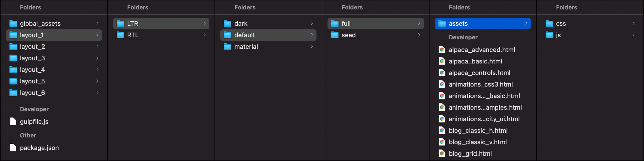Click the Chrome icon beside alpaca_advanced.html

(442, 50)
